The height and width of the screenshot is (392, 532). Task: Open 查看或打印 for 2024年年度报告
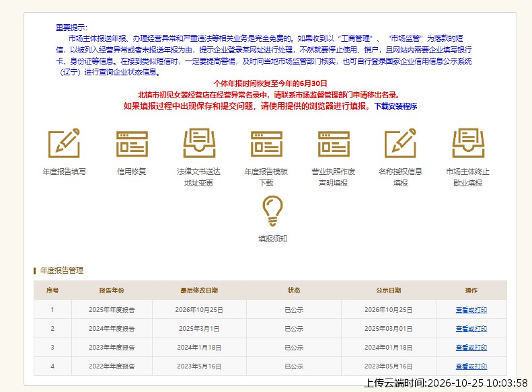471,329
